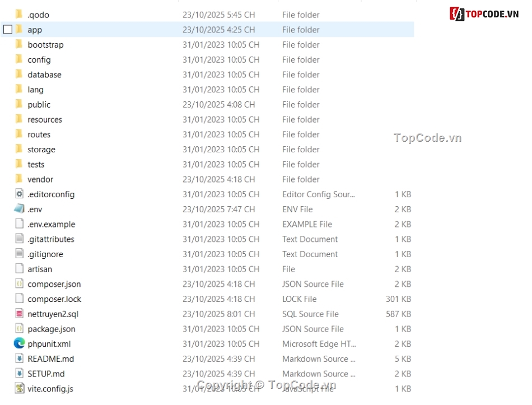The image size is (532, 405).
Task: Select the composer.json file icon
Action: coord(20,284)
